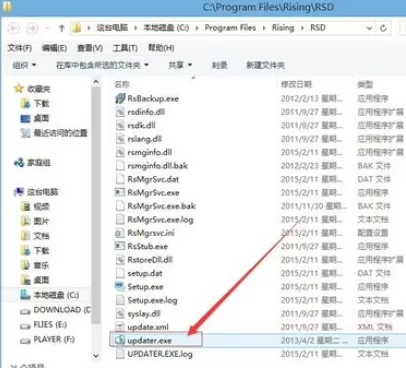Open the 查看(V) menu

(x=90, y=48)
